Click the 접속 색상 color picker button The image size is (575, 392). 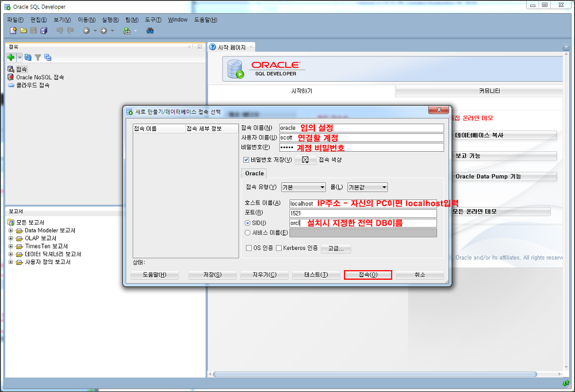[x=305, y=160]
